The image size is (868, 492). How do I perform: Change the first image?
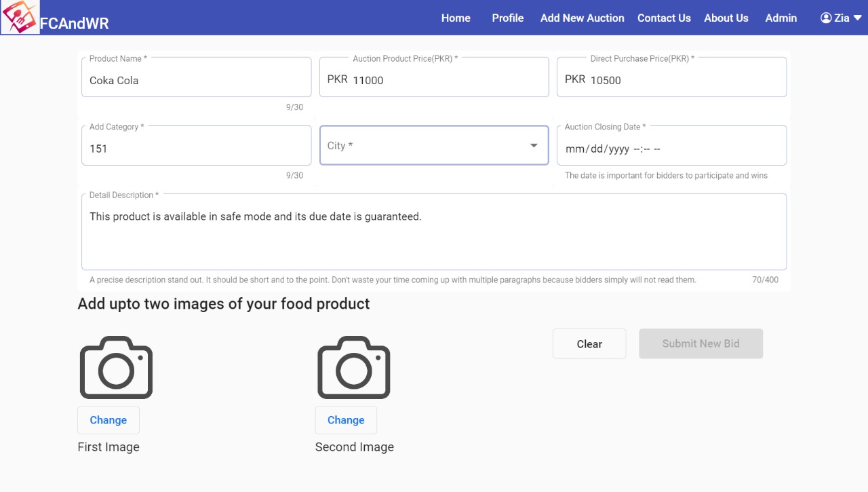pyautogui.click(x=108, y=420)
